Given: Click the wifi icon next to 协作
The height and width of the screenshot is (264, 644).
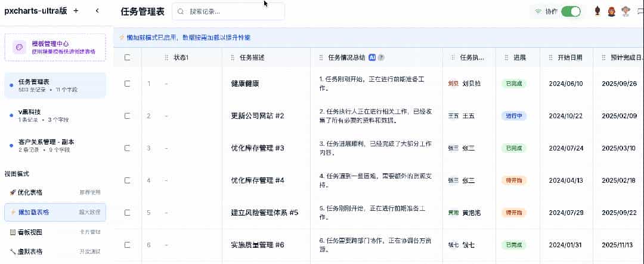Looking at the screenshot, I should [538, 12].
